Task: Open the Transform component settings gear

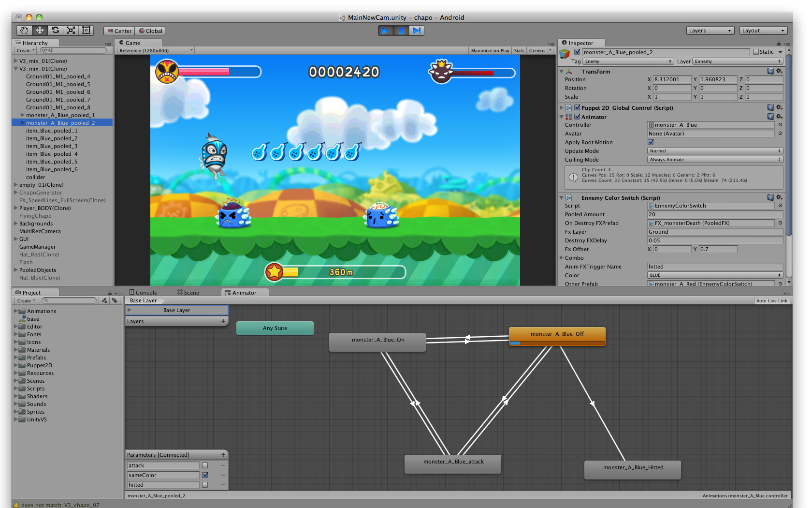Action: coord(780,71)
